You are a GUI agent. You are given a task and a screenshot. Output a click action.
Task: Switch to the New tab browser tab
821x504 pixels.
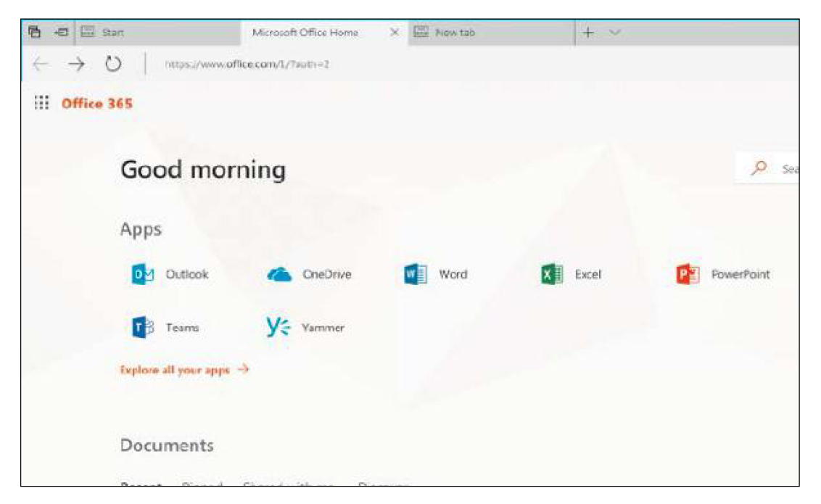coord(491,33)
